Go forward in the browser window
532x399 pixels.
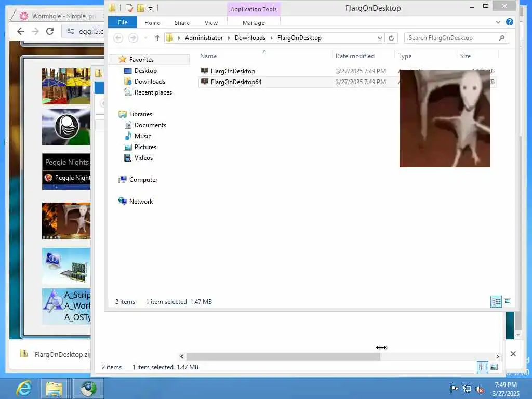tap(35, 31)
